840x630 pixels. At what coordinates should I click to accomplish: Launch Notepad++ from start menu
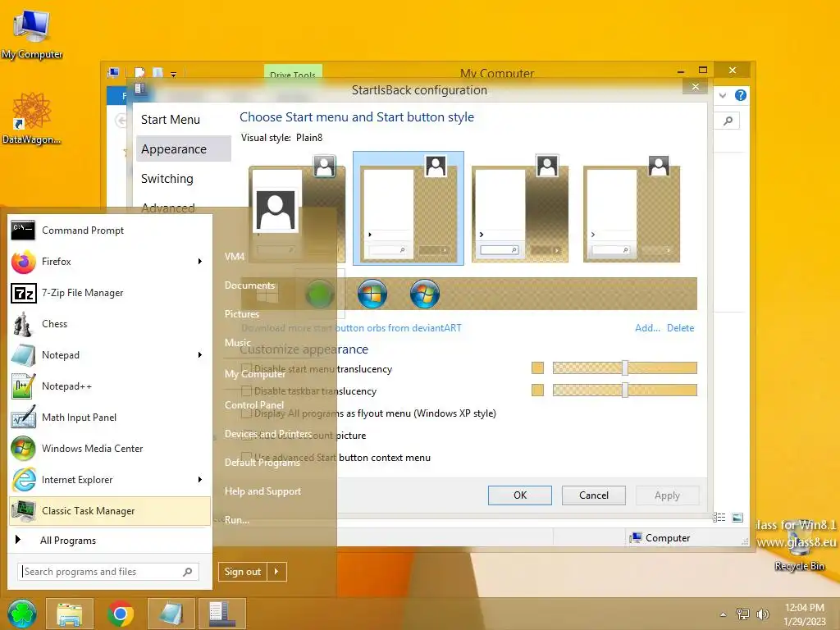tap(110, 386)
